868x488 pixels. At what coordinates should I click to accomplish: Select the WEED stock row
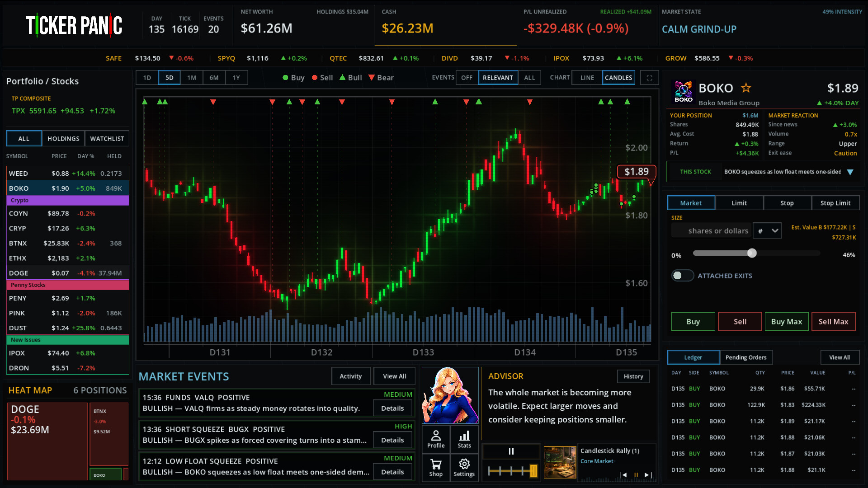tap(68, 174)
